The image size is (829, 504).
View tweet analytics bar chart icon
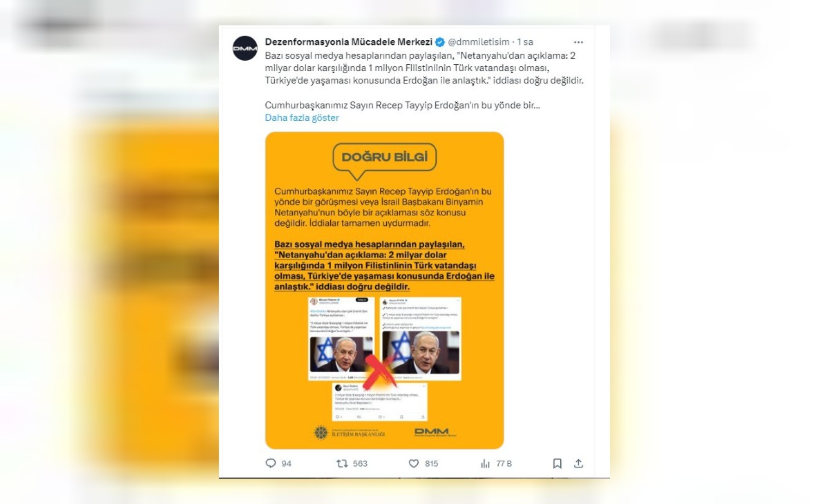(485, 463)
